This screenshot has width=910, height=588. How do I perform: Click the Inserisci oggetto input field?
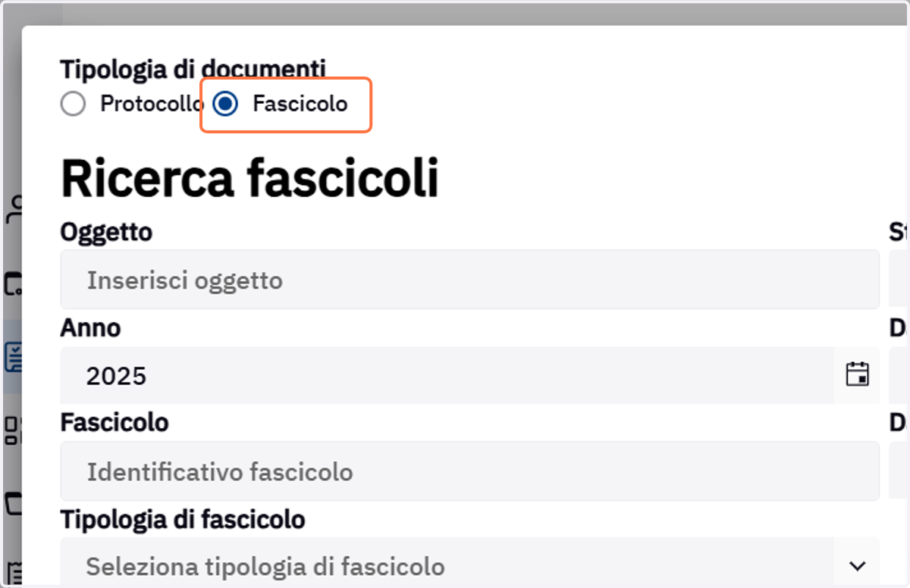click(470, 280)
